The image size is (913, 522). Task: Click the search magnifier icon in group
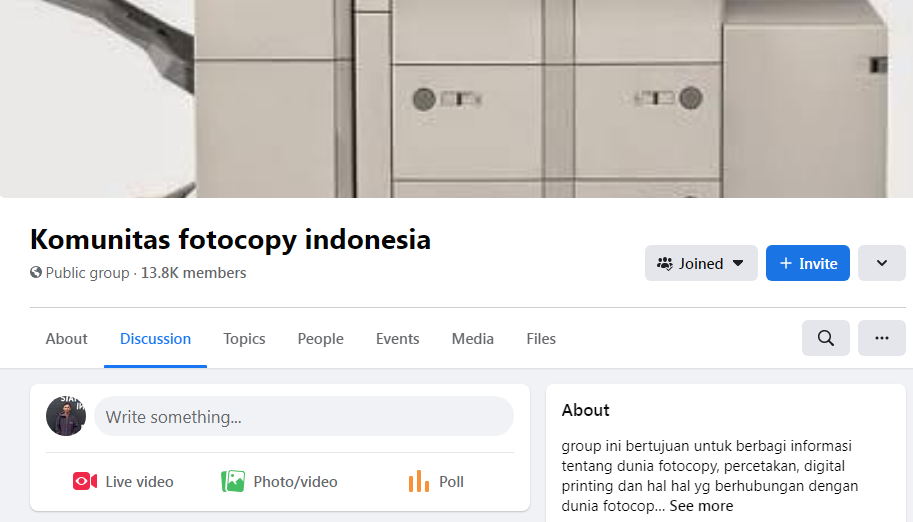[x=825, y=338]
